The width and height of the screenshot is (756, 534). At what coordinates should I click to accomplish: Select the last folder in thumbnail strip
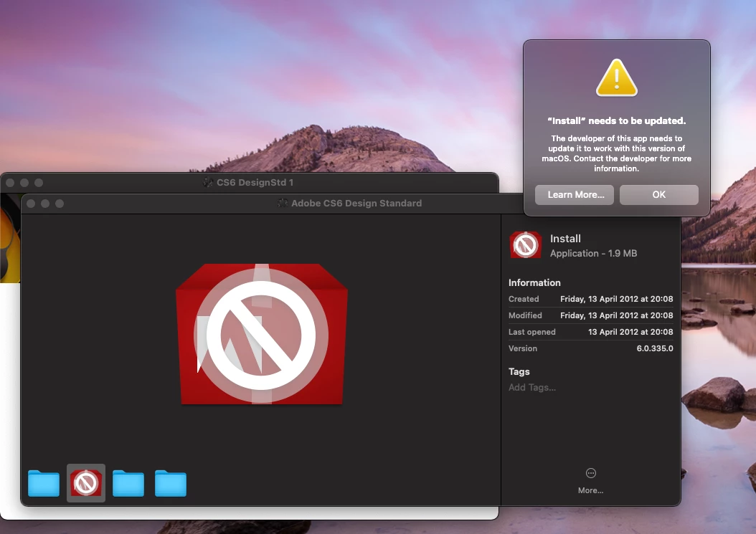(171, 483)
